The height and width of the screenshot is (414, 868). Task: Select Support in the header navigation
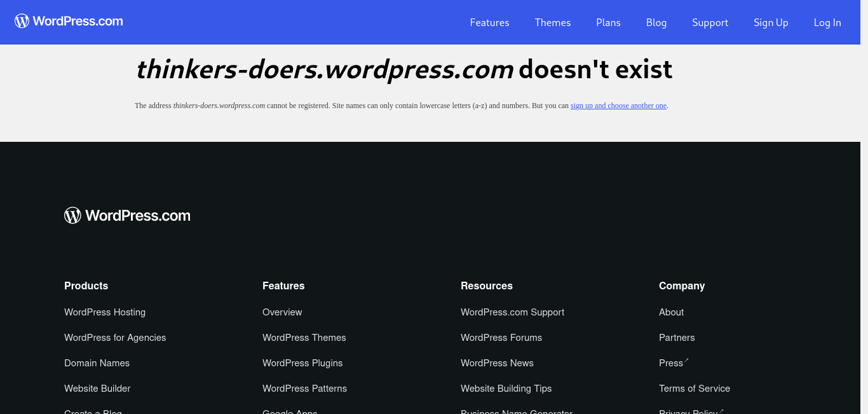tap(710, 22)
